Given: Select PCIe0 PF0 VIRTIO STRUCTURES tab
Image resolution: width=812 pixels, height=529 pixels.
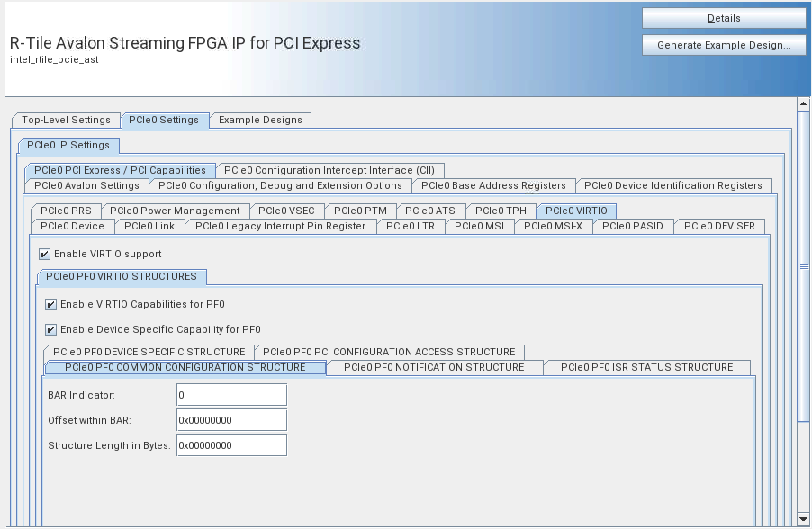Looking at the screenshot, I should click(122, 277).
